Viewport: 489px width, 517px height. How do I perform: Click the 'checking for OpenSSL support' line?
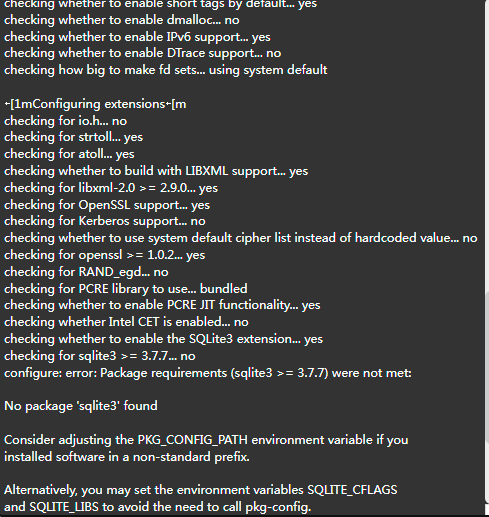pos(107,205)
